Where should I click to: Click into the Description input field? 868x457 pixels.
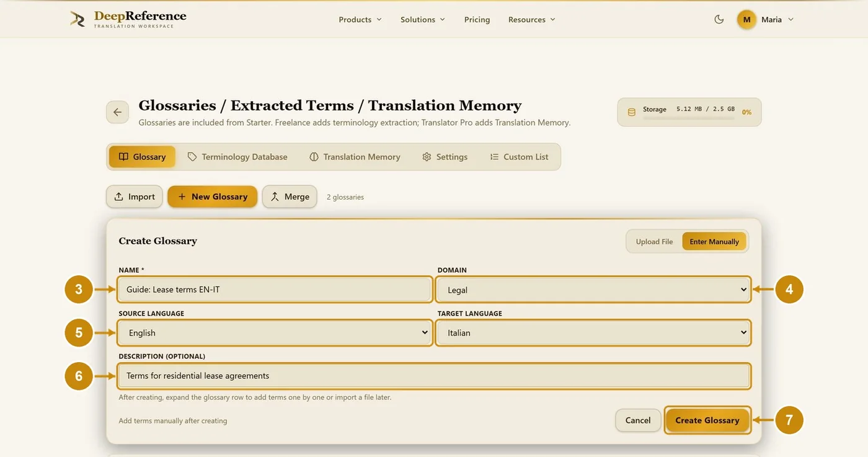(x=434, y=376)
